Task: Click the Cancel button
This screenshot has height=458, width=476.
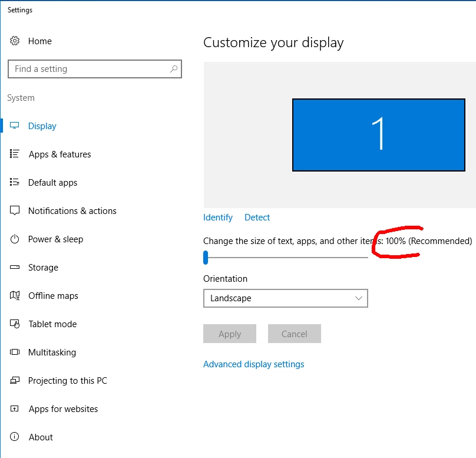Action: tap(295, 334)
